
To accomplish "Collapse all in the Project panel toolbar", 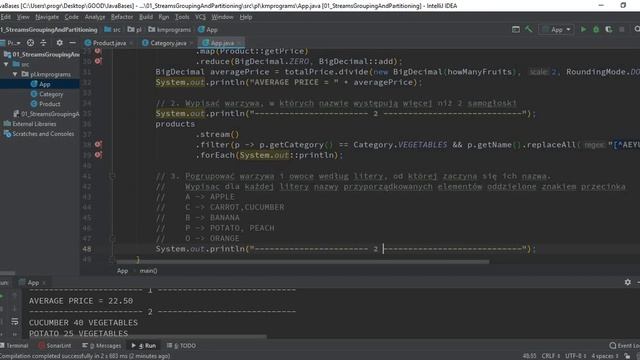I will 43,43.
